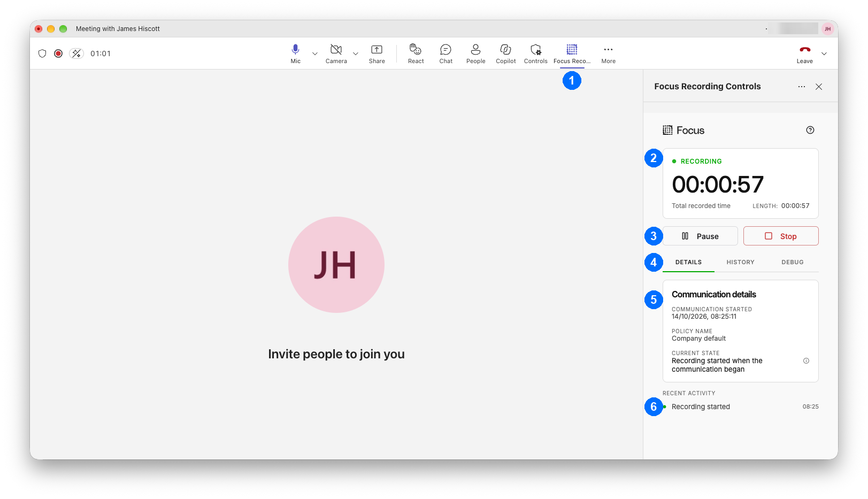Image resolution: width=868 pixels, height=499 pixels.
Task: Click the 14/10/2026, 08:25:11 start time
Action: point(704,317)
